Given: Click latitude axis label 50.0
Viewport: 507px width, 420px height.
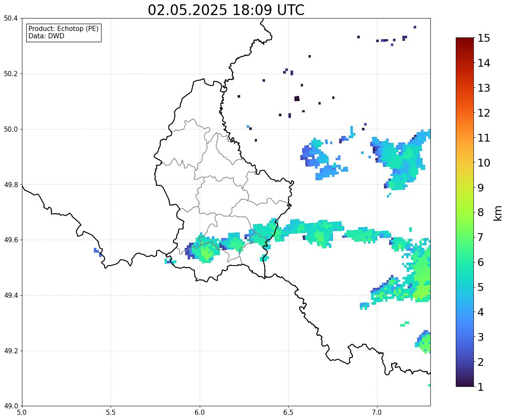Looking at the screenshot, I should tap(11, 130).
